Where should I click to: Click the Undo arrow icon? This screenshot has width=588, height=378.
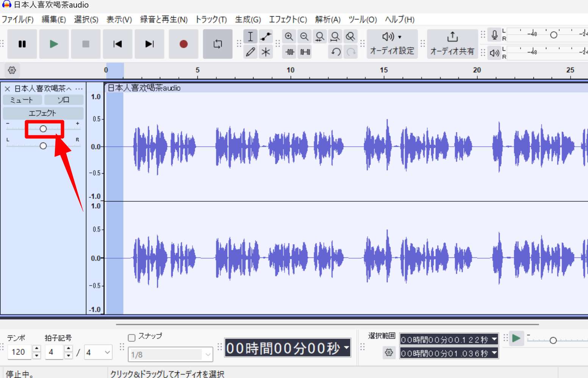336,52
